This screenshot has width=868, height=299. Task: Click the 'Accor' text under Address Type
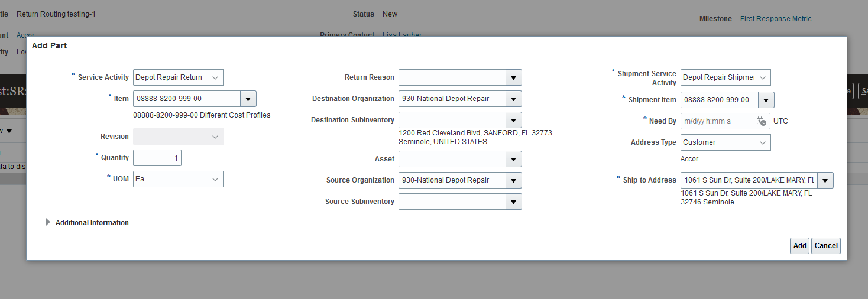(689, 159)
